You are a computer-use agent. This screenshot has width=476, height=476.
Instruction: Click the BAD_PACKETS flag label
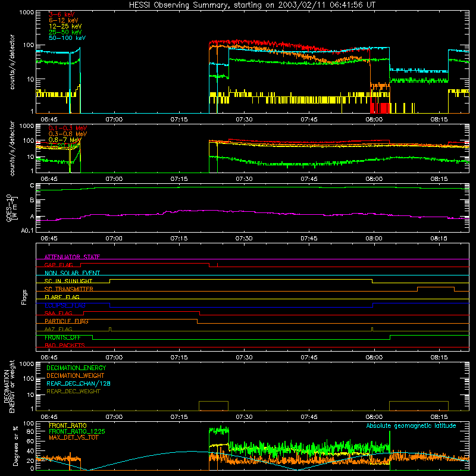65,345
